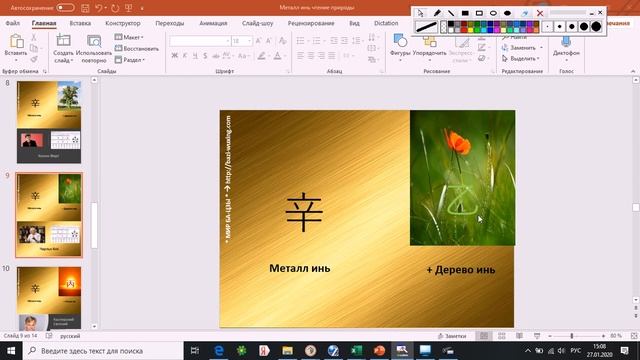Select the second smallest brush size
Image resolution: width=640 pixels, height=360 pixels.
click(560, 27)
